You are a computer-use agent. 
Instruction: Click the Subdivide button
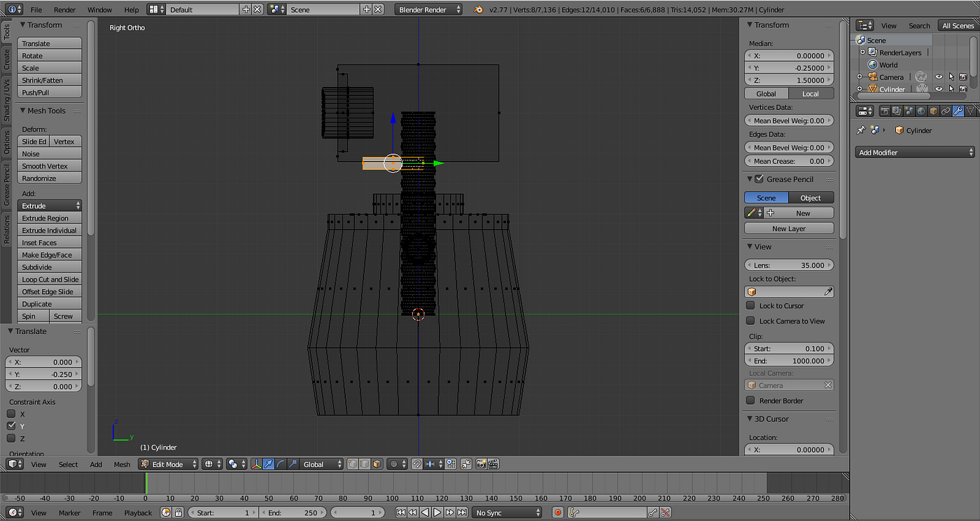tap(50, 267)
